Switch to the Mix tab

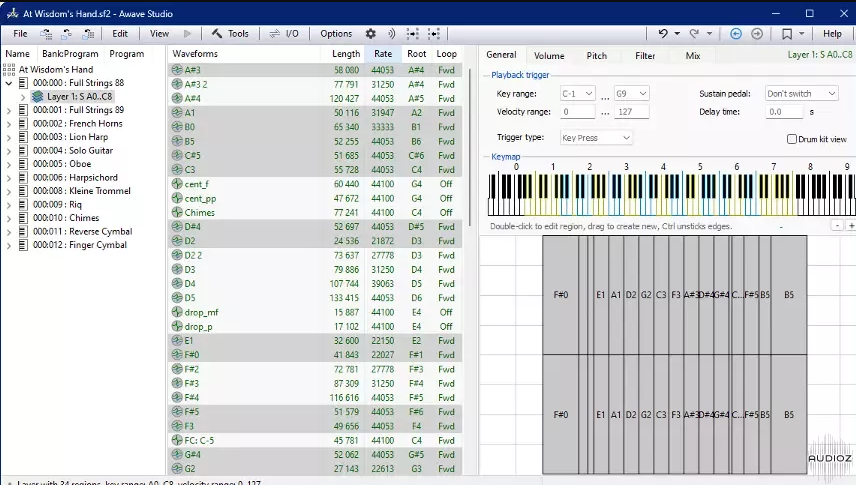click(x=693, y=56)
